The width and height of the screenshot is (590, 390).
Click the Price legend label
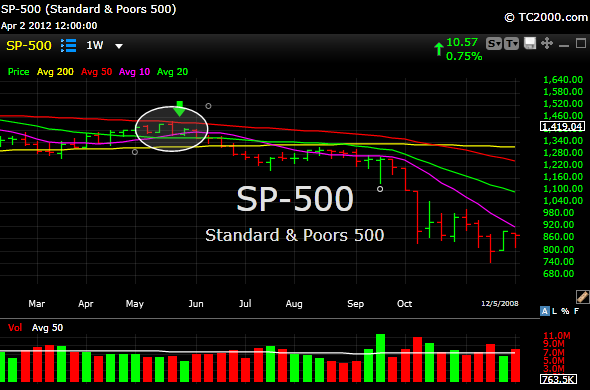(18, 72)
